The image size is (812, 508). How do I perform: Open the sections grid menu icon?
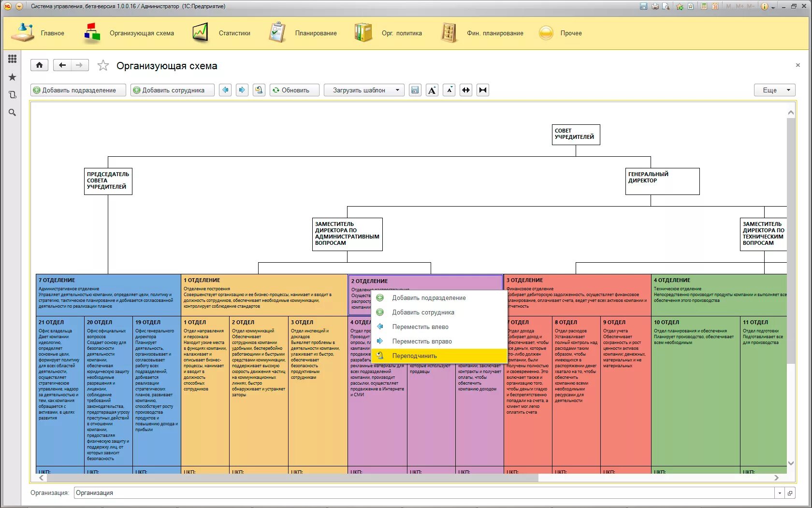13,59
